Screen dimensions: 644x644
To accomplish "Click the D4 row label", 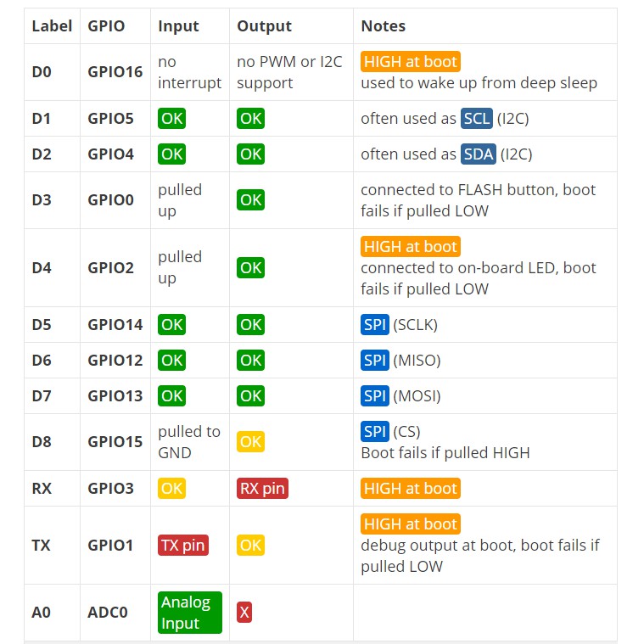I will pos(42,268).
